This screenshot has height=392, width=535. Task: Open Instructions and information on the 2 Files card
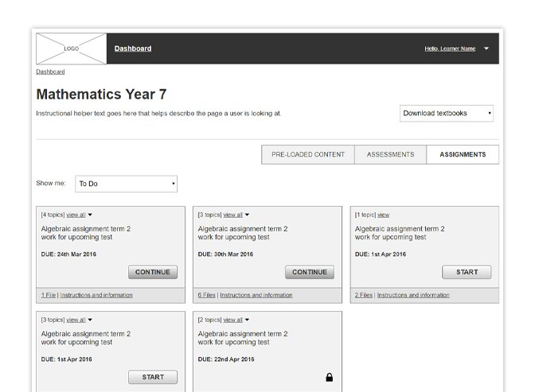point(413,295)
